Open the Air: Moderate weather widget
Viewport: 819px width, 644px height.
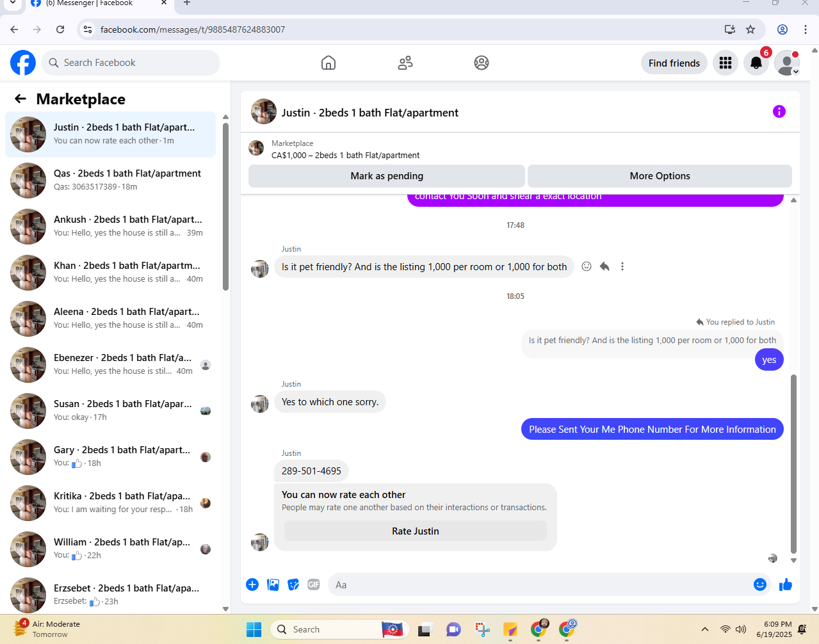pyautogui.click(x=47, y=629)
